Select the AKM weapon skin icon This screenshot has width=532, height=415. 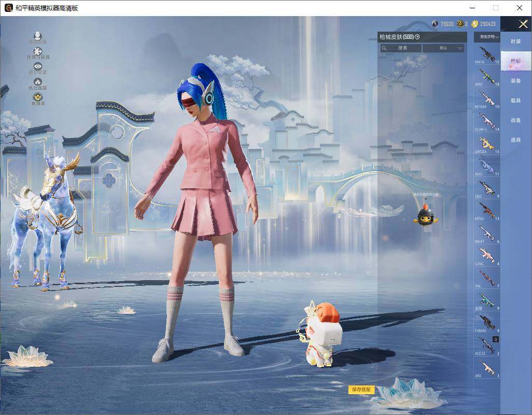pos(487,77)
